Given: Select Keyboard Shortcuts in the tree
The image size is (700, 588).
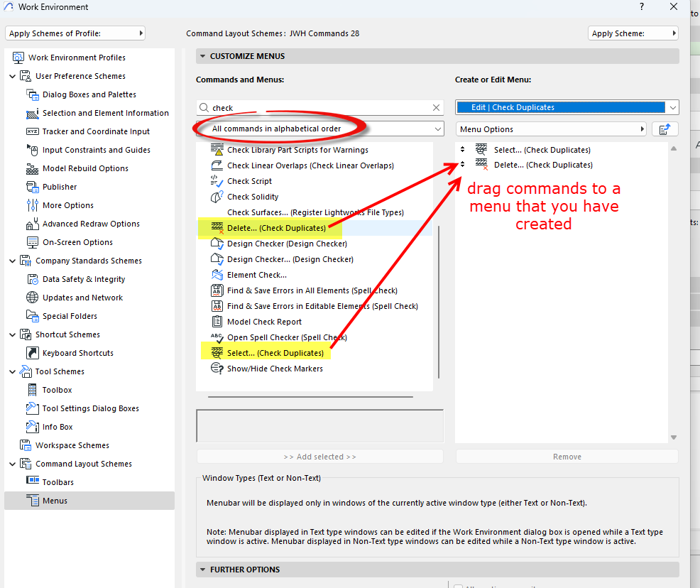Looking at the screenshot, I should [x=77, y=353].
